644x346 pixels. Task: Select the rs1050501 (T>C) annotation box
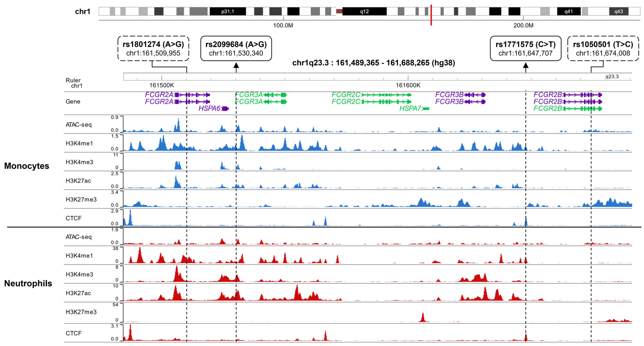[603, 48]
